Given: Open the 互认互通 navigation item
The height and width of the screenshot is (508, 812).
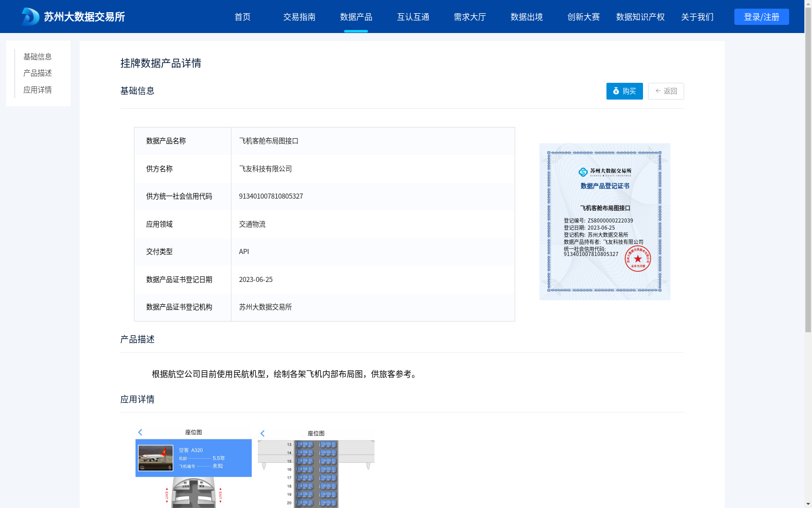Looking at the screenshot, I should click(x=413, y=17).
